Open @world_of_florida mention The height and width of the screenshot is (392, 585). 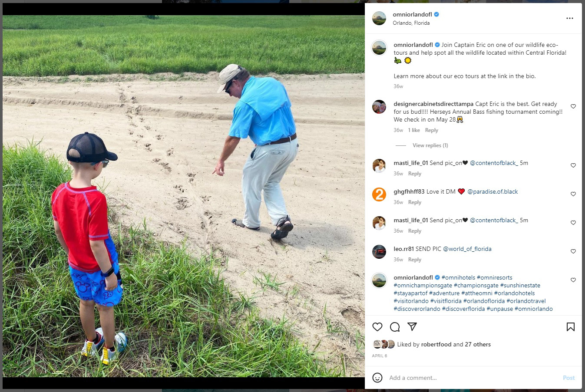(467, 249)
